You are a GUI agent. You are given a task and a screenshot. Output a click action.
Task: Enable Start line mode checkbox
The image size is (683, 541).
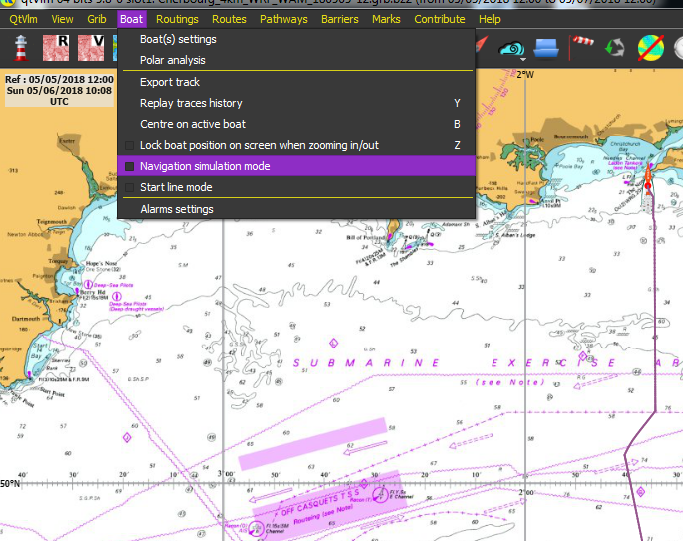128,187
